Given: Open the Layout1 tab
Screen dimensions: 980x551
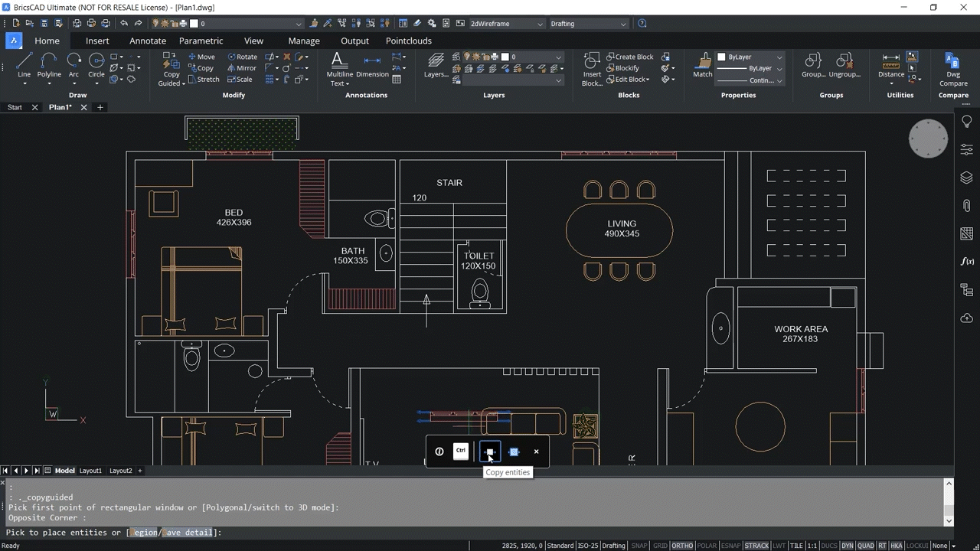Looking at the screenshot, I should (90, 471).
